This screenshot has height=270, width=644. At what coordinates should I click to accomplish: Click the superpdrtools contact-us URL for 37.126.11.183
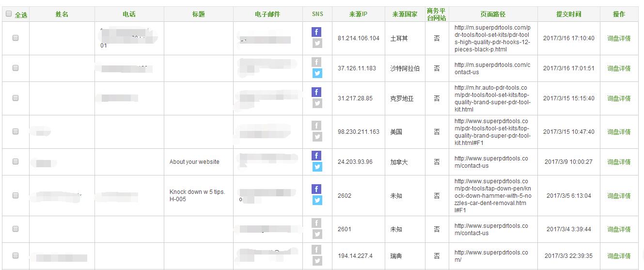[492, 68]
